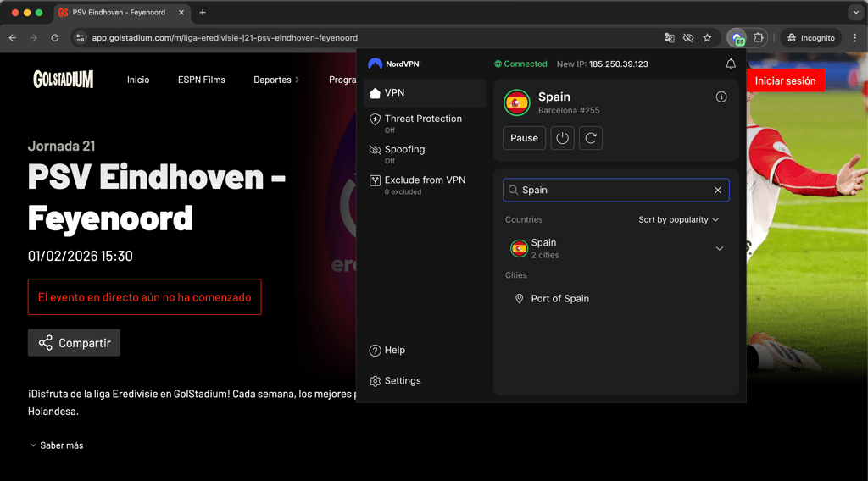
Task: Open NordVPN Settings
Action: (x=395, y=380)
